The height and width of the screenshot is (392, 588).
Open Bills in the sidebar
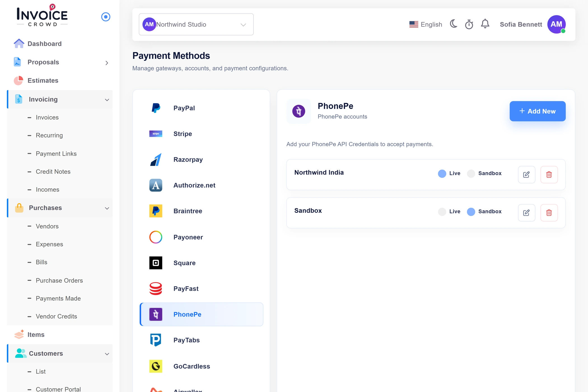pyautogui.click(x=41, y=262)
